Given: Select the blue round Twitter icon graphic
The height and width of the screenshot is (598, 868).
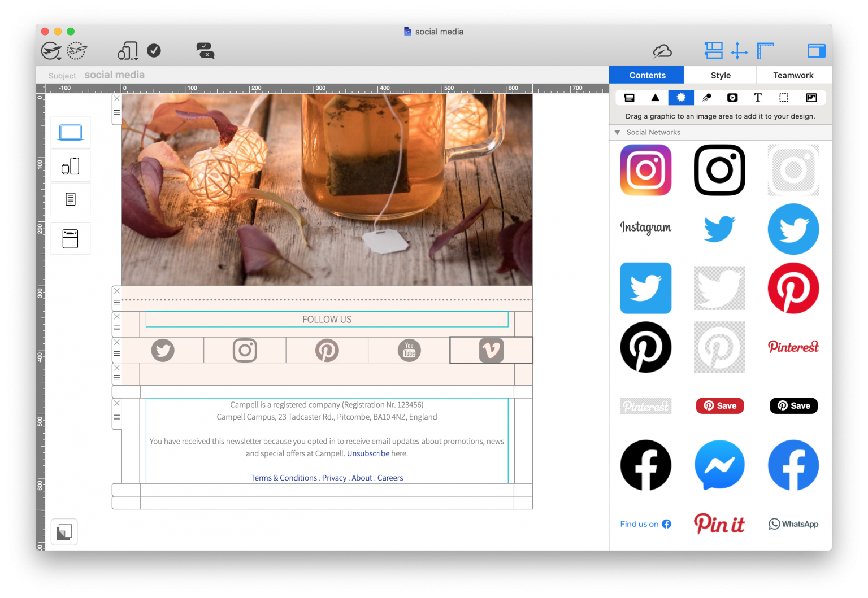Looking at the screenshot, I should click(x=793, y=229).
